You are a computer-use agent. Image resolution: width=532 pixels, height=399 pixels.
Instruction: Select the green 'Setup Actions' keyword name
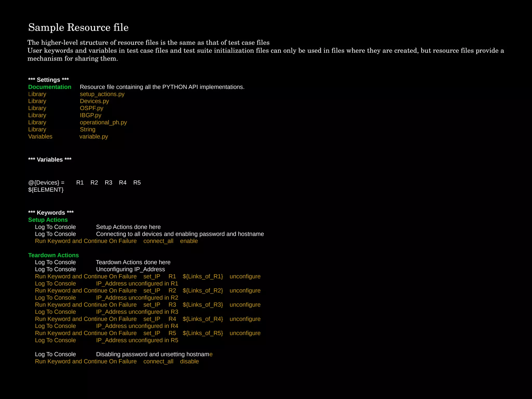(x=48, y=220)
